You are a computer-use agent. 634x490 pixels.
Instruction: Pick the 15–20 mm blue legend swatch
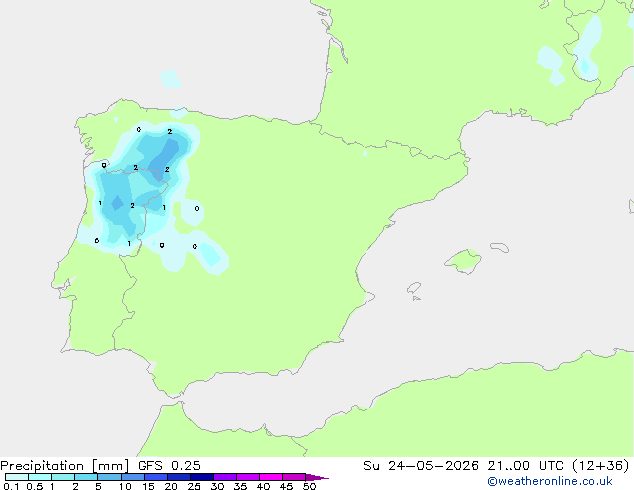click(x=156, y=477)
